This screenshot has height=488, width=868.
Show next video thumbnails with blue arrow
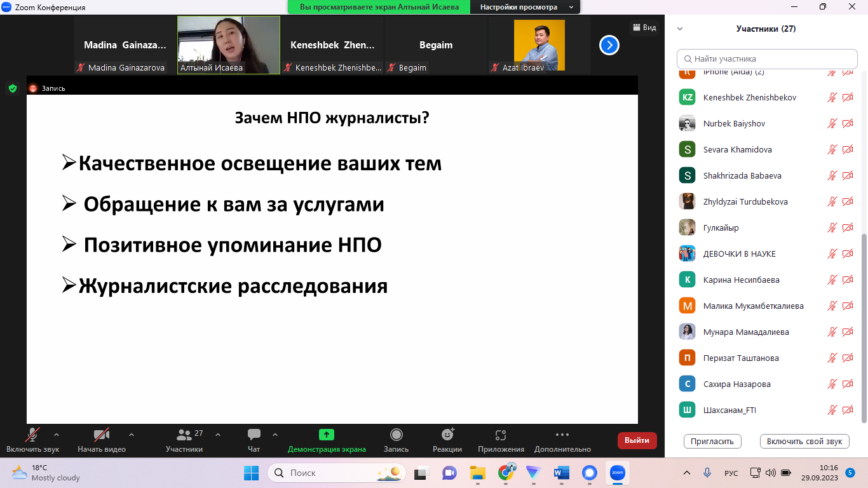609,45
